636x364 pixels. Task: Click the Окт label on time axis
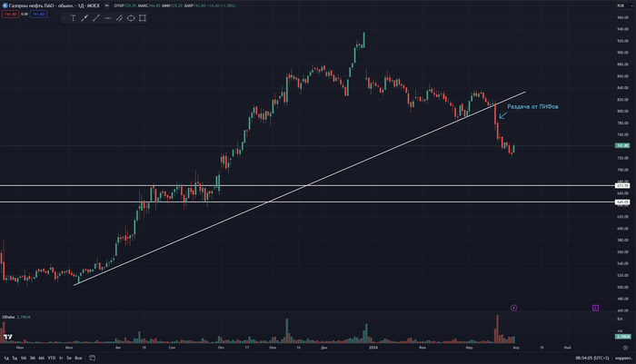tap(221, 348)
